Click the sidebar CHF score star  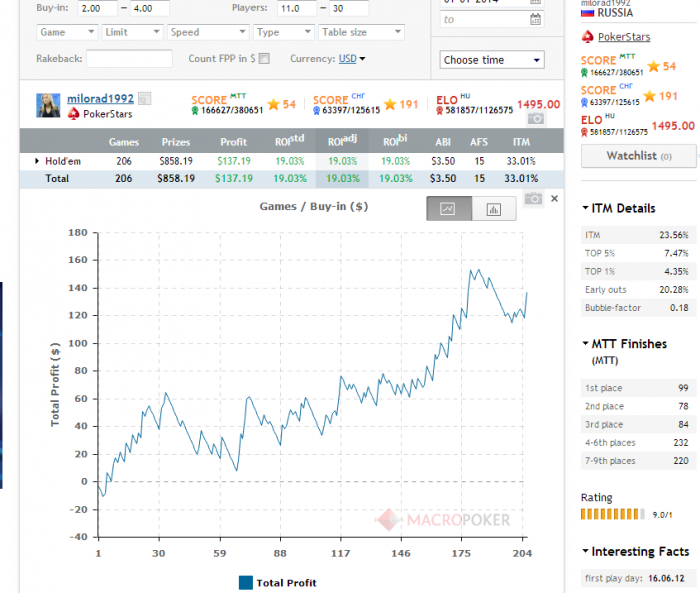tap(650, 96)
